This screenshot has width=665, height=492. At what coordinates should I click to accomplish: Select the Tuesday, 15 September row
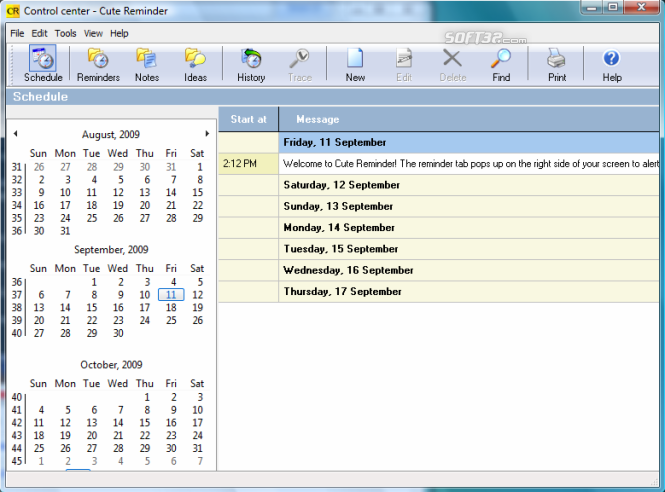point(439,249)
